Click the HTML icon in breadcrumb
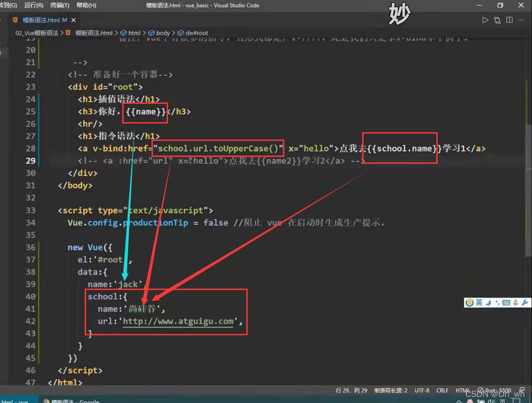The image size is (532, 403). pyautogui.click(x=68, y=33)
